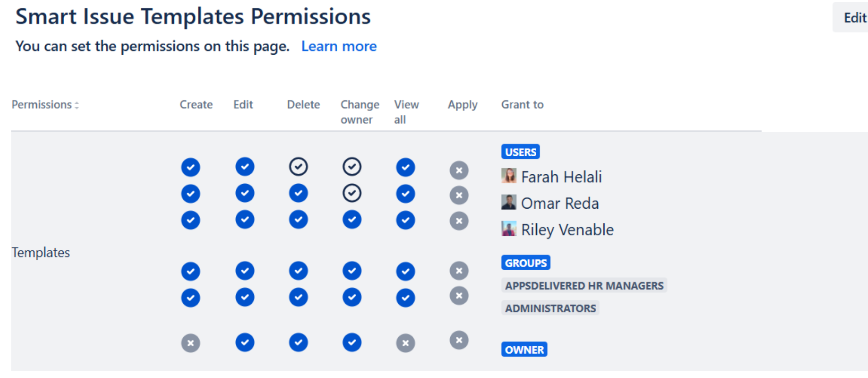Click the USERS section label badge
Screen dimensions: 868x378
[x=520, y=152]
